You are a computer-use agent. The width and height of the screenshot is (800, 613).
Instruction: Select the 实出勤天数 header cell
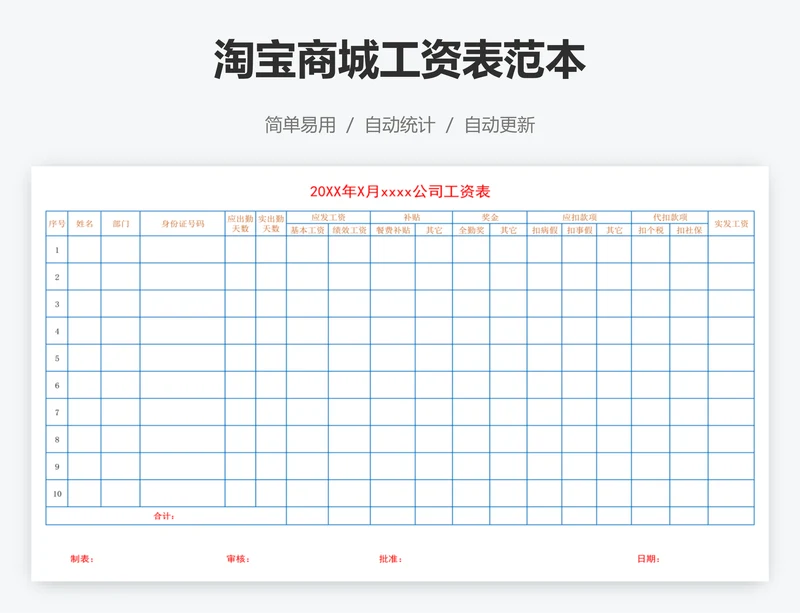271,224
